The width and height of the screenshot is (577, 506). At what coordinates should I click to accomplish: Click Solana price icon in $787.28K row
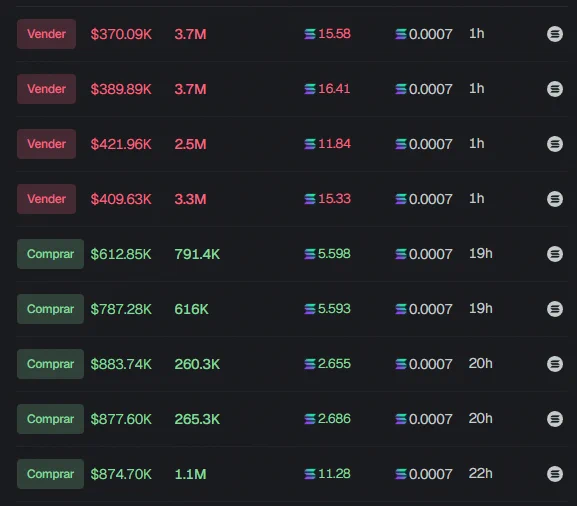(x=401, y=309)
